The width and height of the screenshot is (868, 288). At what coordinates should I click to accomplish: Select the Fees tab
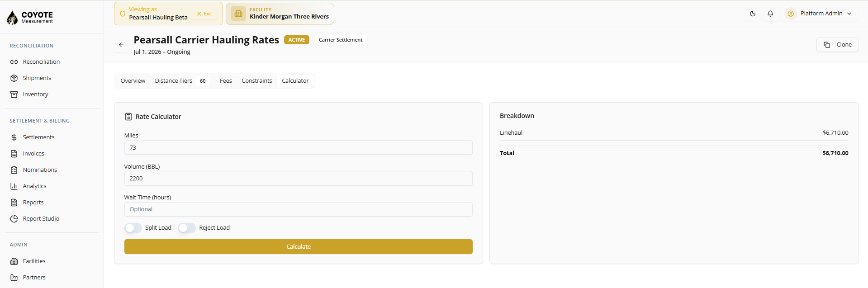tap(226, 81)
